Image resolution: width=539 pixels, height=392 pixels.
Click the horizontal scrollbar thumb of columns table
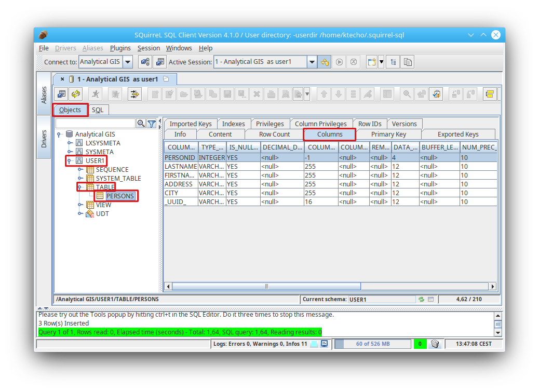click(266, 286)
